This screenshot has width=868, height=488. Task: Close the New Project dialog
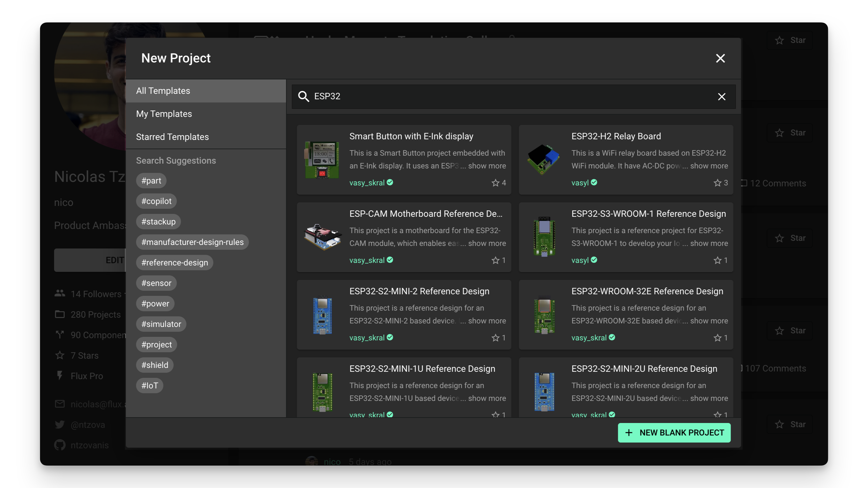coord(720,58)
